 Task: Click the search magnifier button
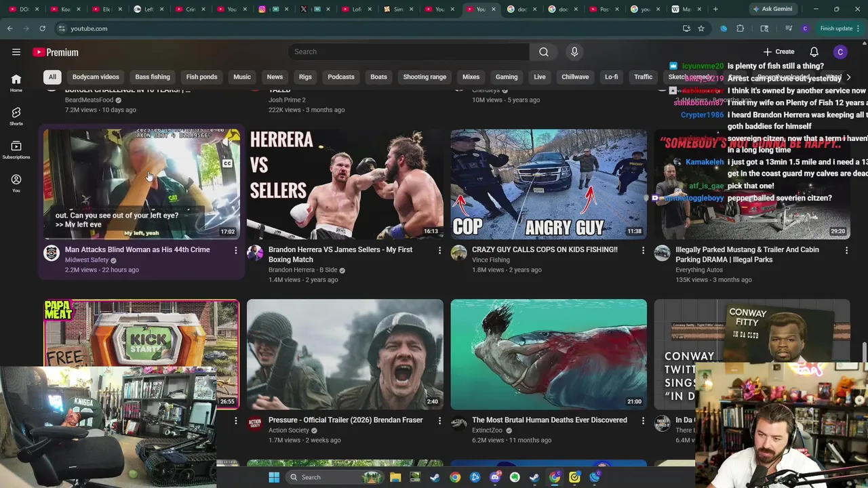tap(544, 52)
